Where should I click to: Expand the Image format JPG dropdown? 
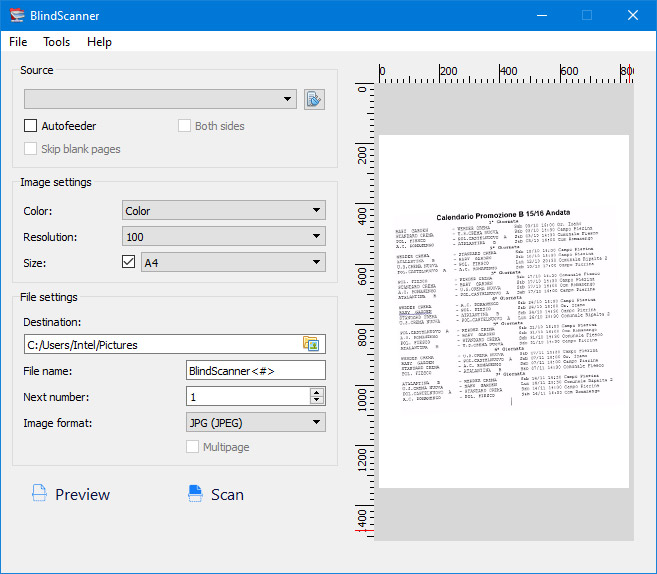[x=256, y=422]
